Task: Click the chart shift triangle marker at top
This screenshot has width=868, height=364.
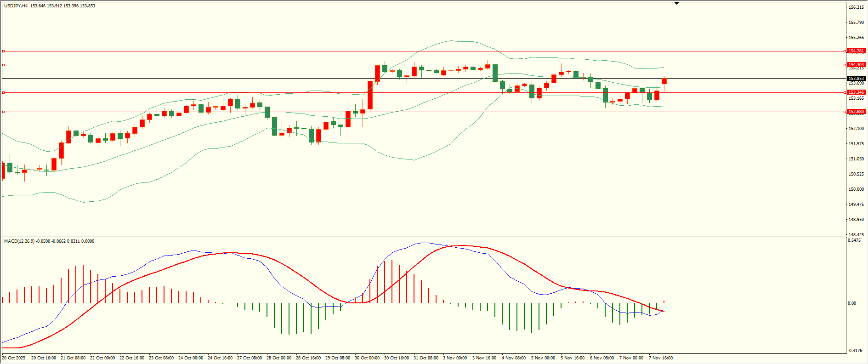Action: 676,3
